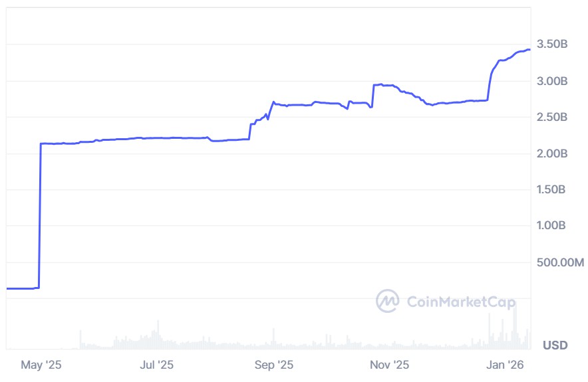Click the CoinMarketCap watermark text
This screenshot has width=588, height=382.
460,302
